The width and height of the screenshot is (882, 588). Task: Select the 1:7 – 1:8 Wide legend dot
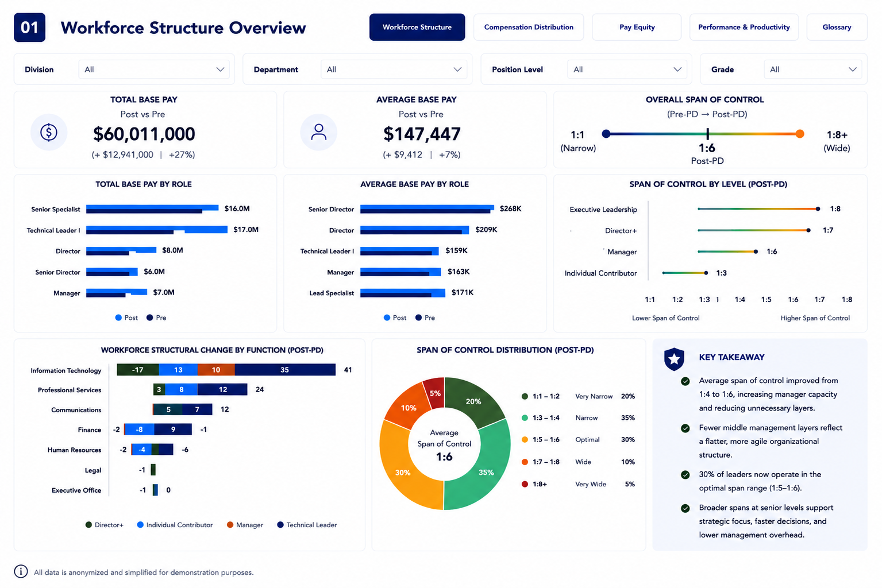[525, 462]
